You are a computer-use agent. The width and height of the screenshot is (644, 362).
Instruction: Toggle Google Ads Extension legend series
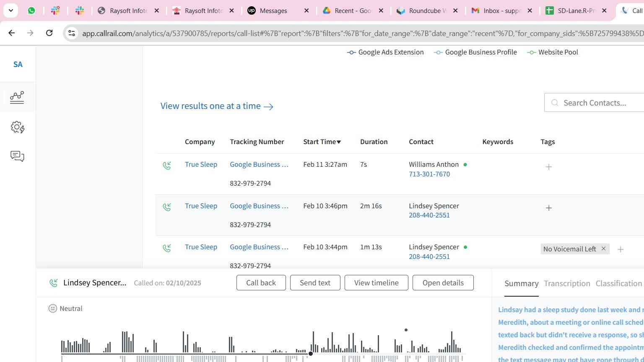pyautogui.click(x=385, y=52)
